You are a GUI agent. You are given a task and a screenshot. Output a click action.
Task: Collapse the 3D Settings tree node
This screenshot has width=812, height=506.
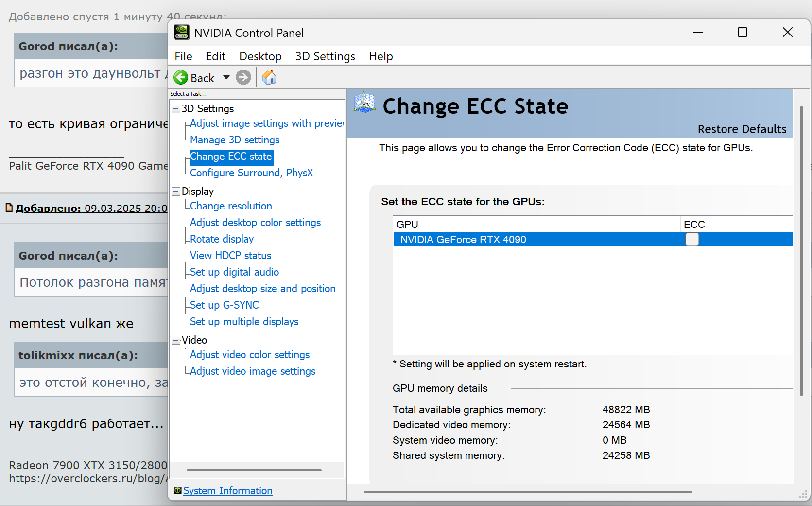click(x=176, y=109)
